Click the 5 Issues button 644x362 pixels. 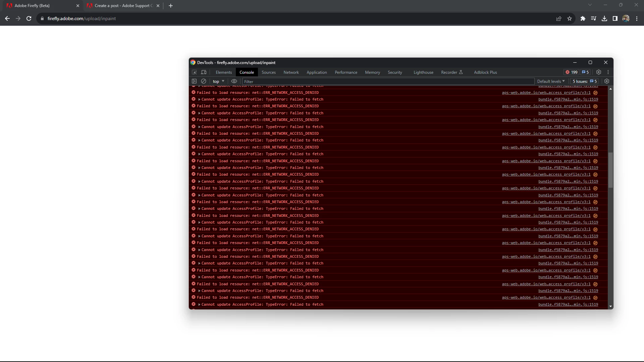[585, 81]
